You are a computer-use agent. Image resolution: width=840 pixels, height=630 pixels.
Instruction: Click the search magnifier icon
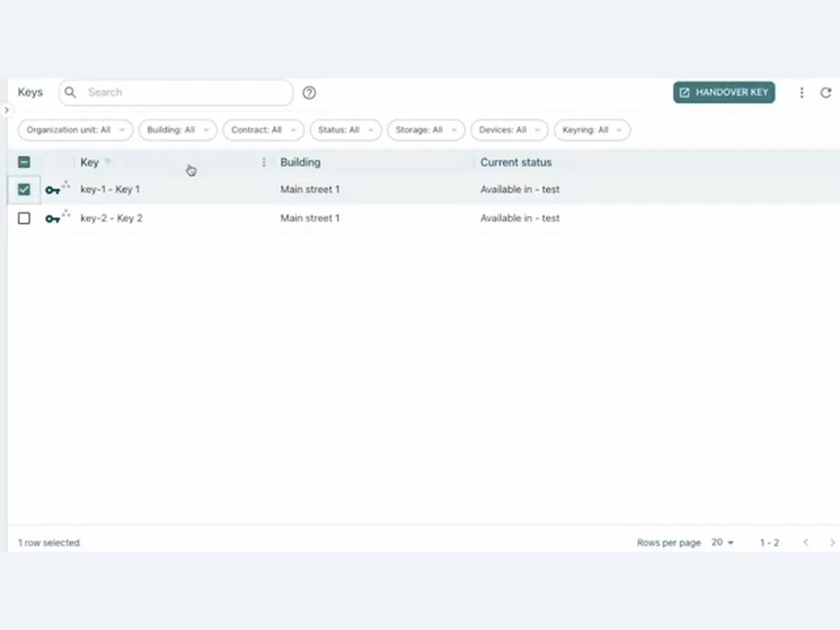pos(70,92)
